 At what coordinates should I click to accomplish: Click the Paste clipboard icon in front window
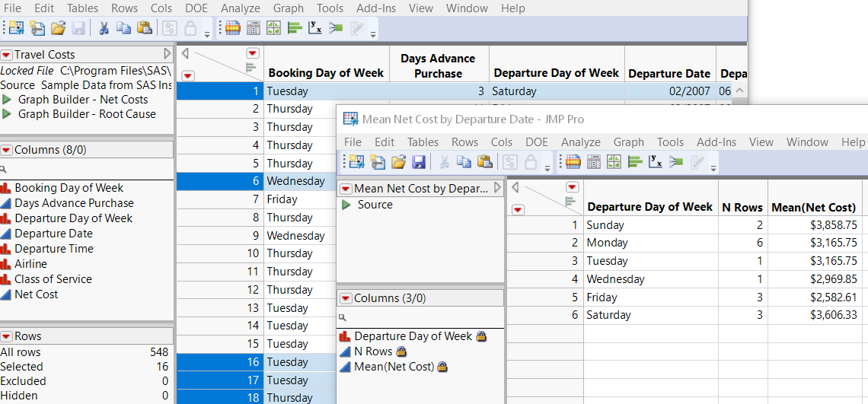pyautogui.click(x=484, y=161)
